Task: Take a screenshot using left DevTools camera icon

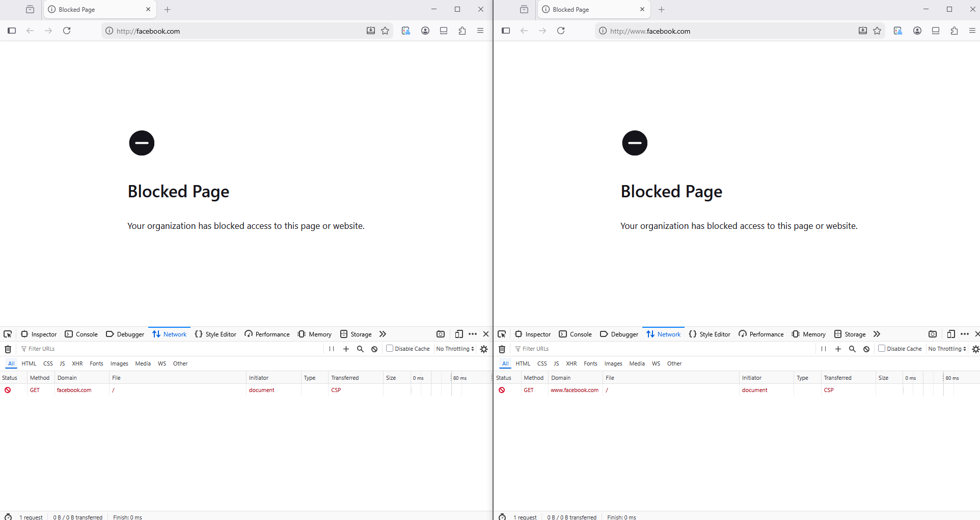Action: [x=441, y=334]
